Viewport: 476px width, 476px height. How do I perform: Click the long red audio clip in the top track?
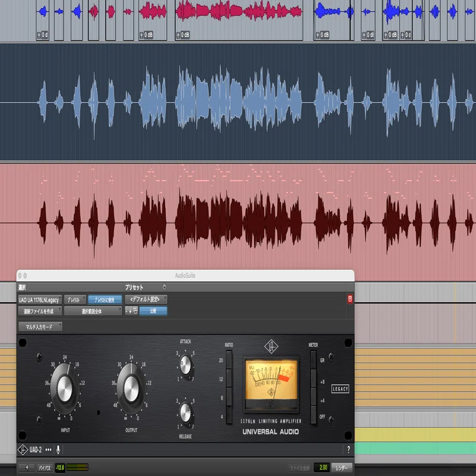coord(239,19)
